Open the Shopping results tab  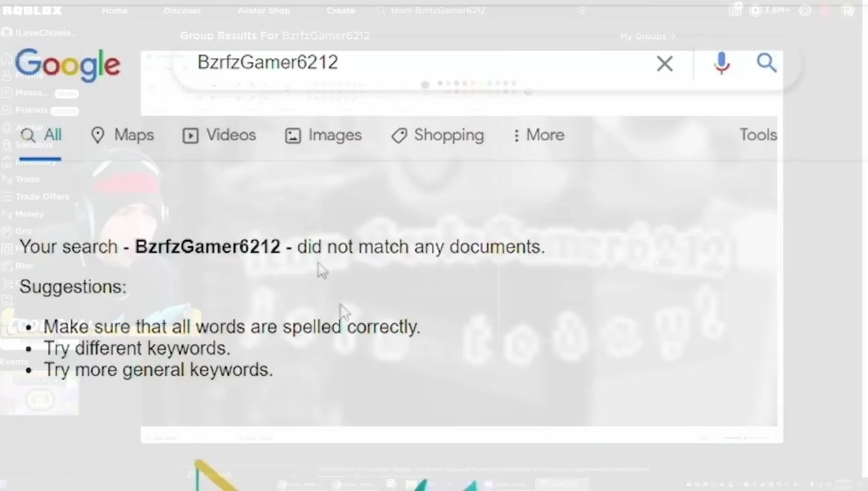pos(437,135)
